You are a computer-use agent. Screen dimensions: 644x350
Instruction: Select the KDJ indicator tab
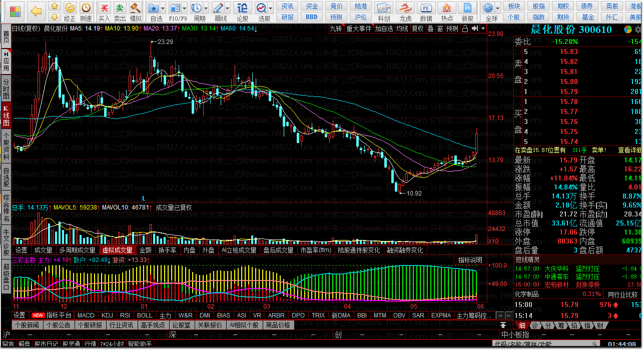[x=107, y=315]
